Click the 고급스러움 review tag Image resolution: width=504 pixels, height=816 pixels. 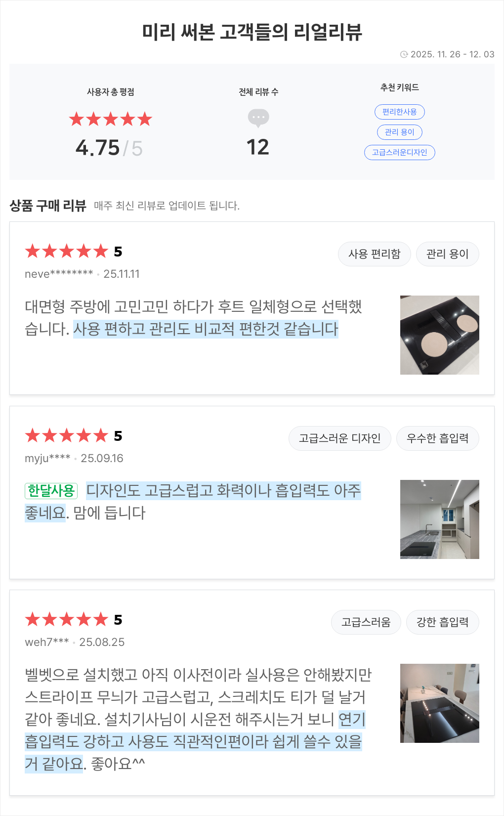click(366, 622)
